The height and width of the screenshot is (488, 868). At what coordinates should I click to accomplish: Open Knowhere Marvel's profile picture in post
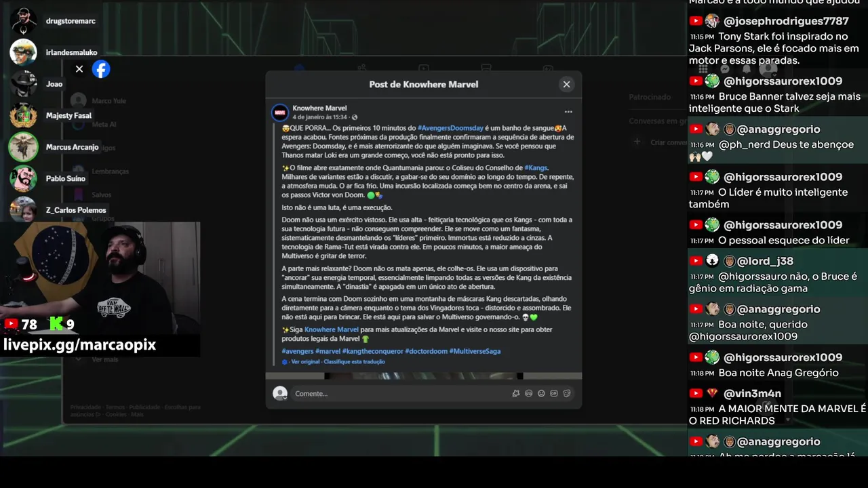click(x=280, y=113)
